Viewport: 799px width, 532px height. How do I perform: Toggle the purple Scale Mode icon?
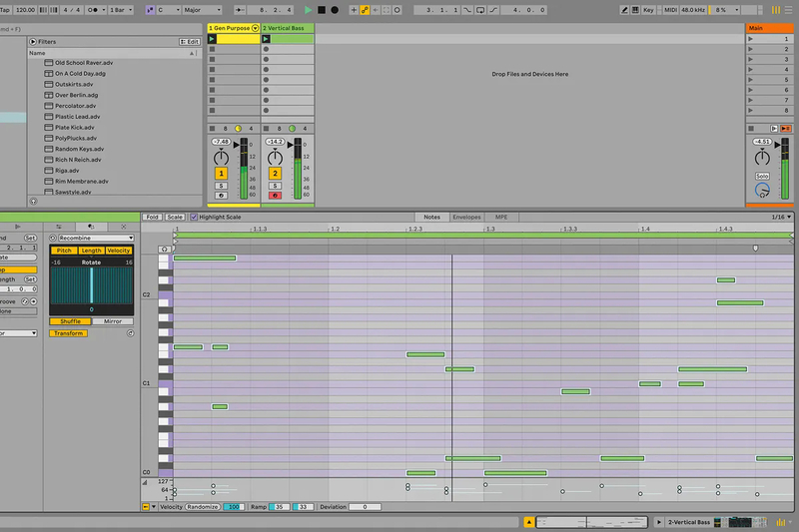tap(151, 10)
